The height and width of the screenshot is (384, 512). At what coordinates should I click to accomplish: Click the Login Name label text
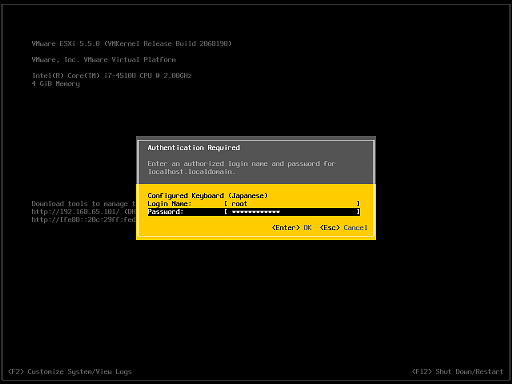pyautogui.click(x=169, y=204)
